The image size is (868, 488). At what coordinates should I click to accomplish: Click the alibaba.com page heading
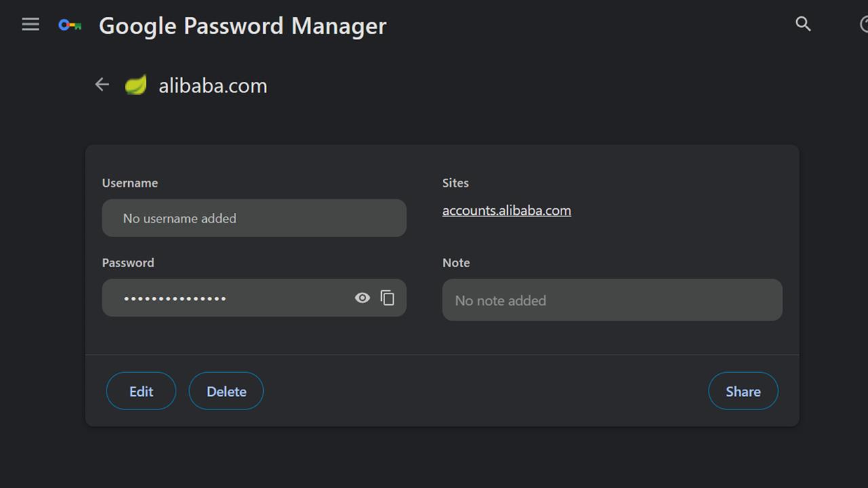pos(213,85)
